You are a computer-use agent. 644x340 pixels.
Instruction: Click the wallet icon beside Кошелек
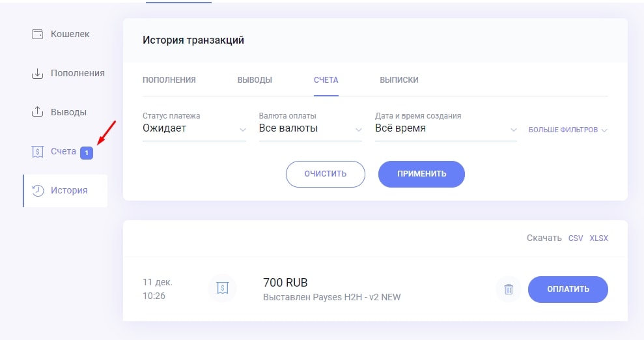point(37,34)
